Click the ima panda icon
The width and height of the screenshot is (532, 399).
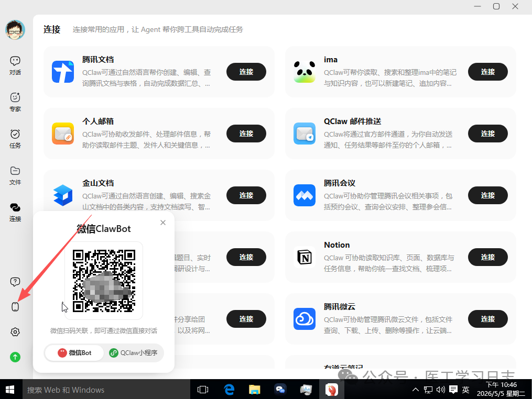tap(305, 72)
